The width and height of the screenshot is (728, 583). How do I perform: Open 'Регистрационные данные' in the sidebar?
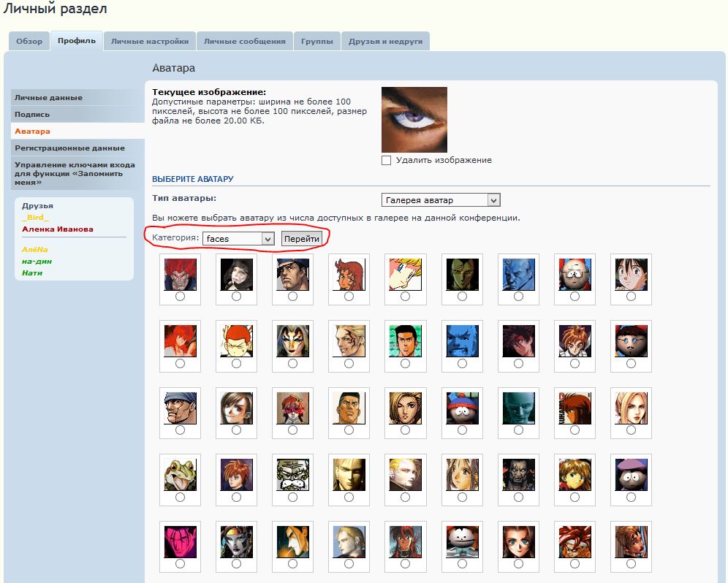[x=69, y=148]
